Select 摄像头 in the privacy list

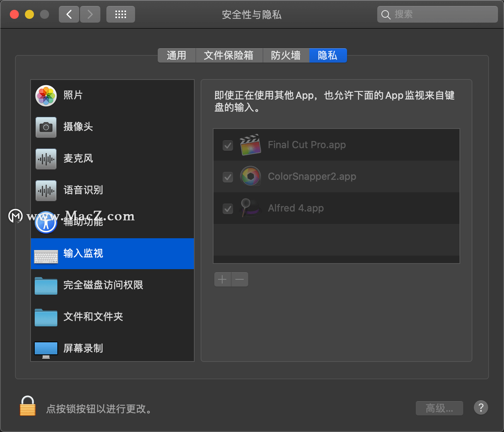[112, 127]
